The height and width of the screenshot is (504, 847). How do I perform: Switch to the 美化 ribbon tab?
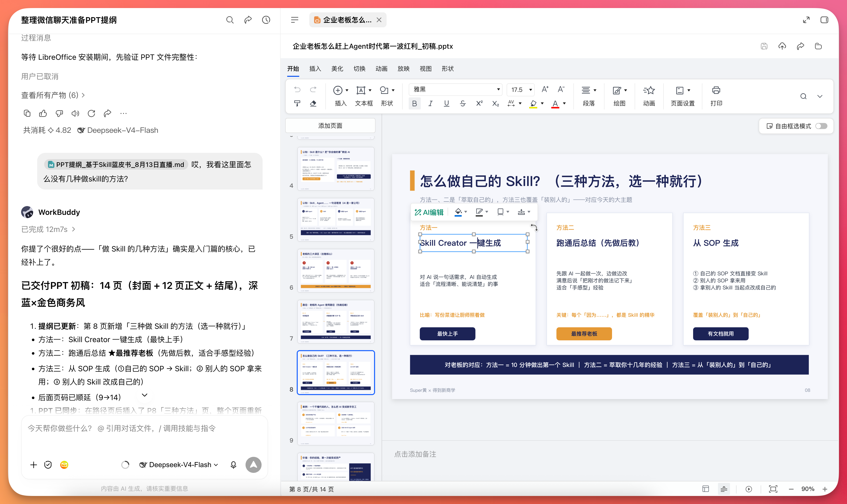tap(337, 69)
